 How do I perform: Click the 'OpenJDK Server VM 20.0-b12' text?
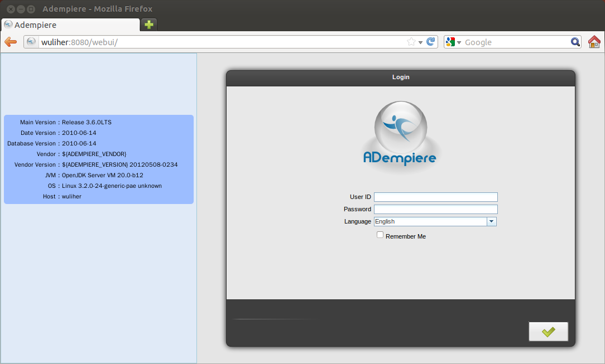(103, 175)
